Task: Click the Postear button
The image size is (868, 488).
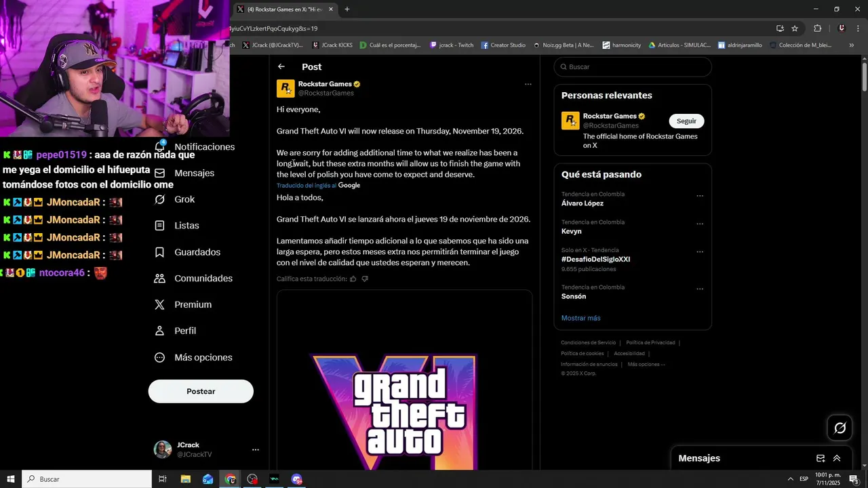Action: point(201,391)
